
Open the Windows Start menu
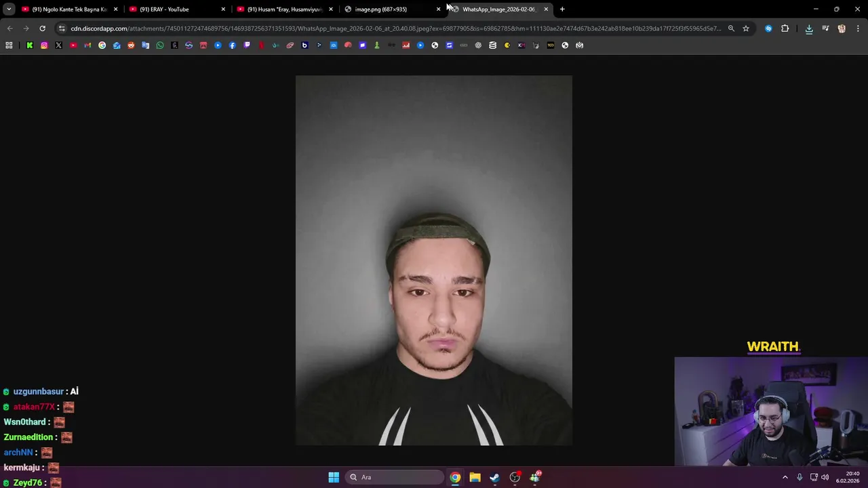pos(334,477)
